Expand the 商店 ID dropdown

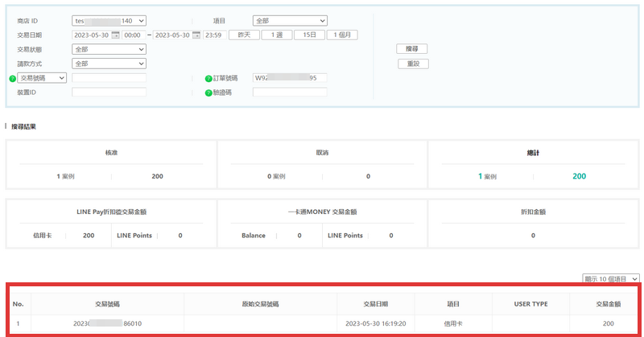(x=109, y=20)
